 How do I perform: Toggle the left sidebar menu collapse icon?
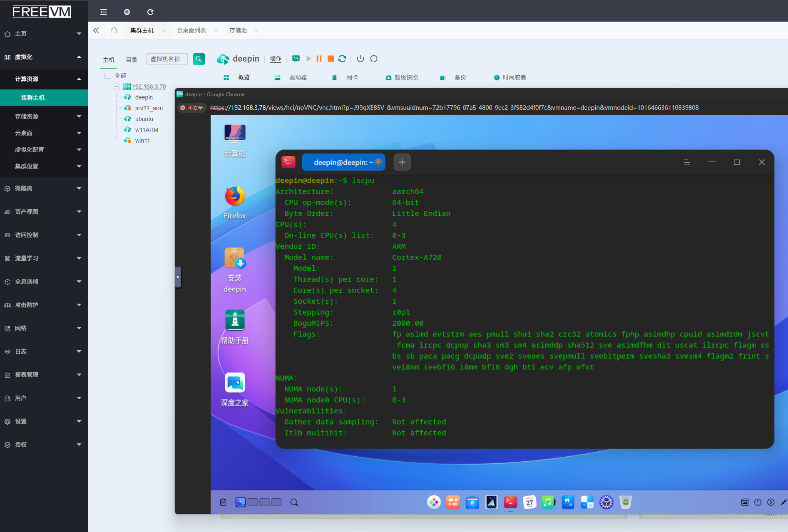coord(104,12)
